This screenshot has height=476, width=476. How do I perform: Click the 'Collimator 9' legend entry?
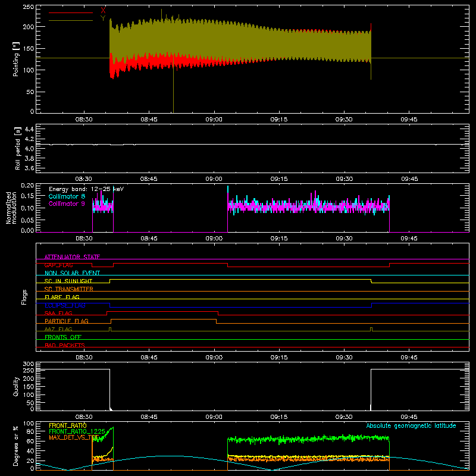(x=67, y=203)
